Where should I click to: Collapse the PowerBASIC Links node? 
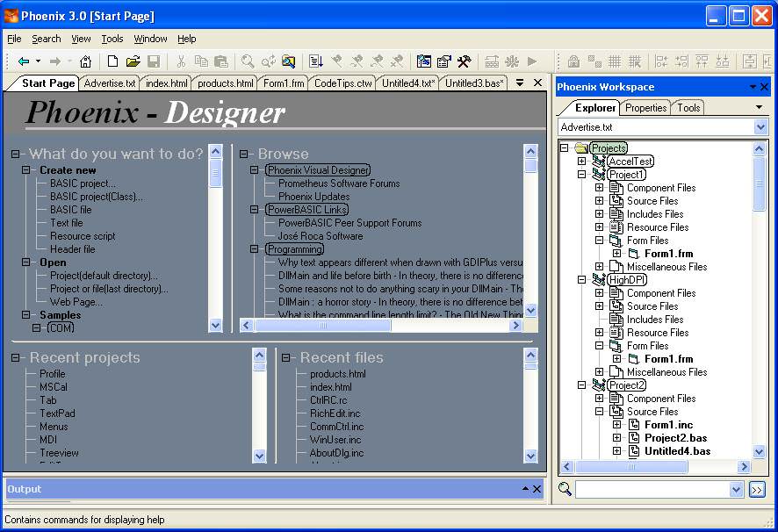pos(254,210)
